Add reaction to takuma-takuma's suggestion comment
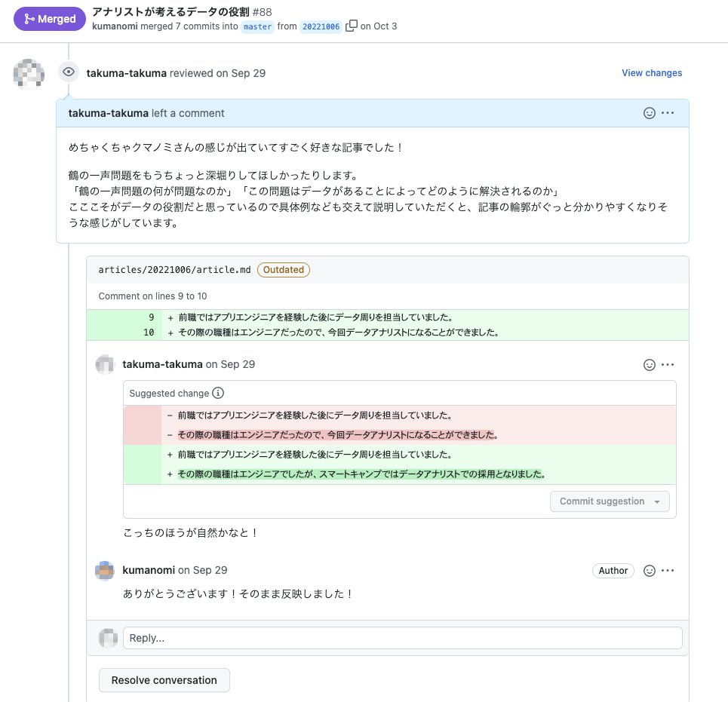 pos(649,365)
